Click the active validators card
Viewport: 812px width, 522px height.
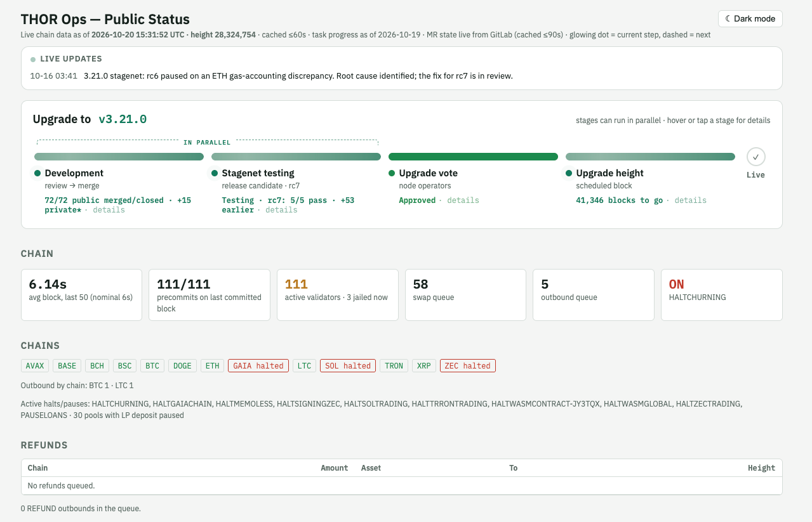tap(338, 295)
